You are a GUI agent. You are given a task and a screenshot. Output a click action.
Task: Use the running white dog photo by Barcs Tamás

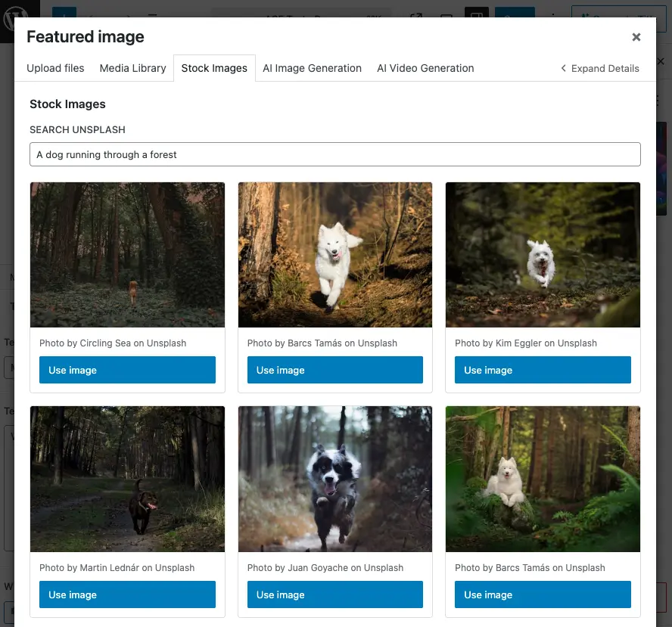pyautogui.click(x=334, y=370)
